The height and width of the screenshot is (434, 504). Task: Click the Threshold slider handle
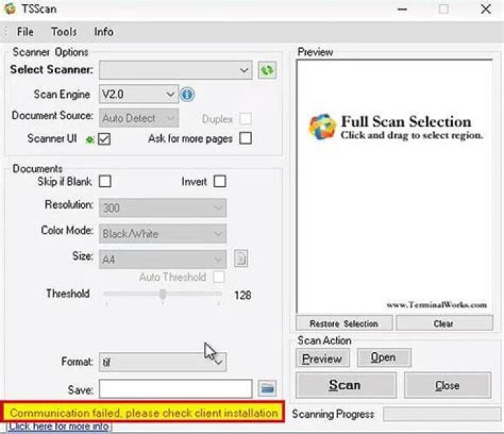[162, 295]
